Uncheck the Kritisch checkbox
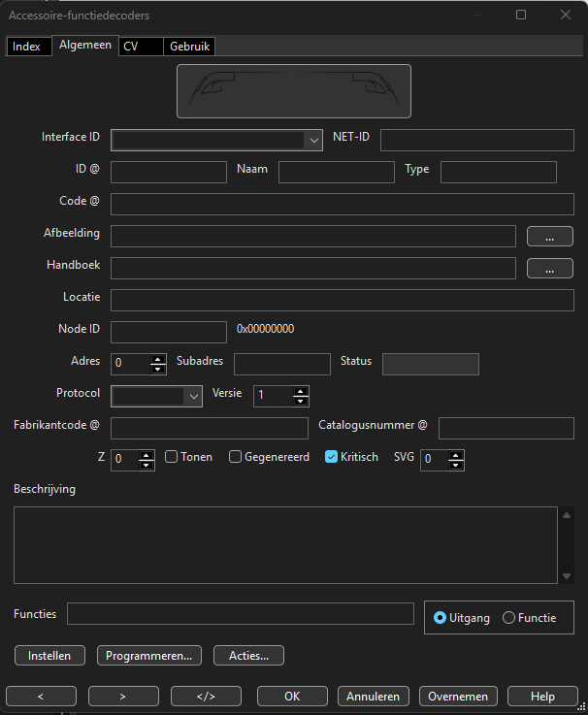The width and height of the screenshot is (588, 715). 331,457
